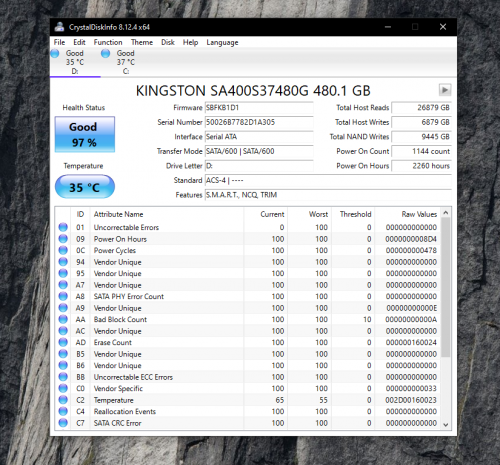
Task: Click the scroll up arrow of attribute list
Action: pos(446,213)
